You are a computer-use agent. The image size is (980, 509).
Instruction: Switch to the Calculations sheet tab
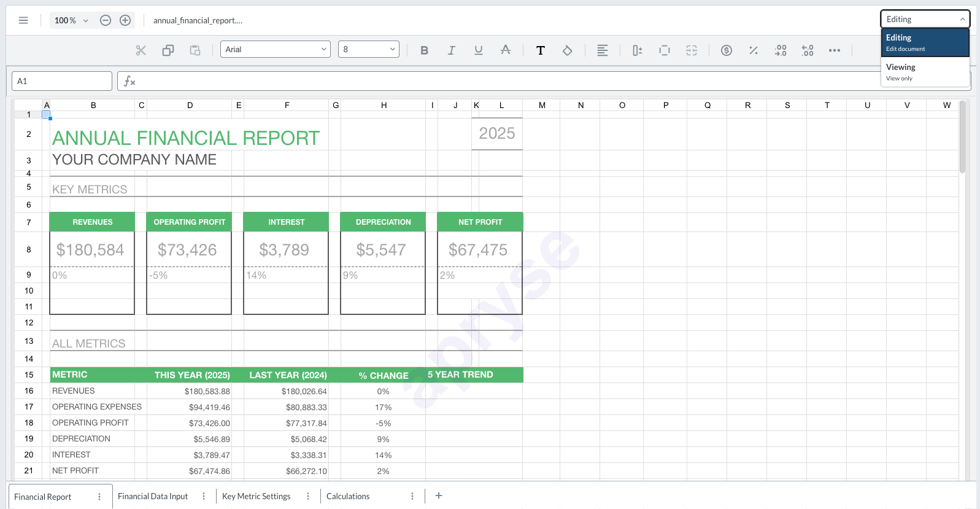coord(348,496)
